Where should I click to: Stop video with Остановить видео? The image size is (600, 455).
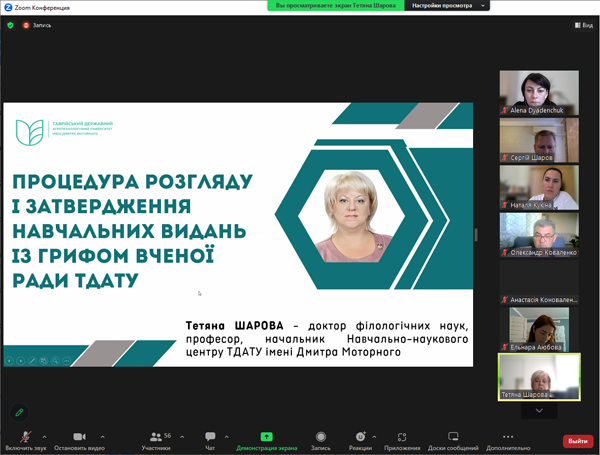[x=79, y=440]
